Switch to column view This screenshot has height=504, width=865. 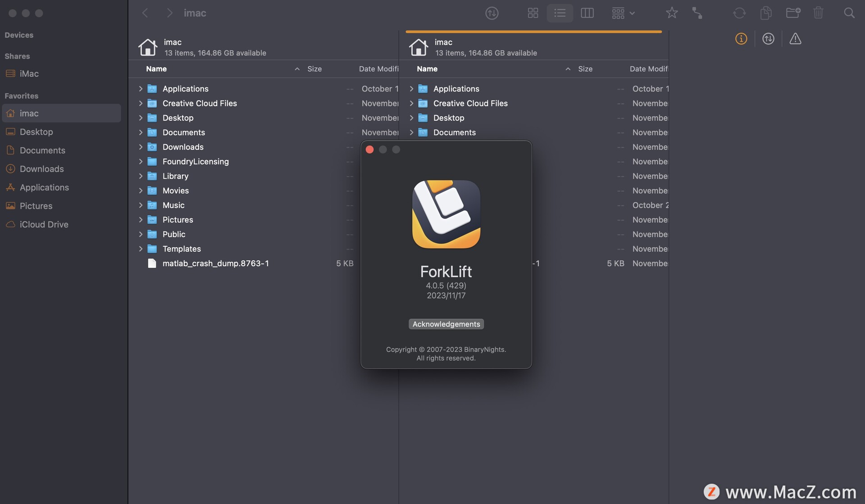587,13
